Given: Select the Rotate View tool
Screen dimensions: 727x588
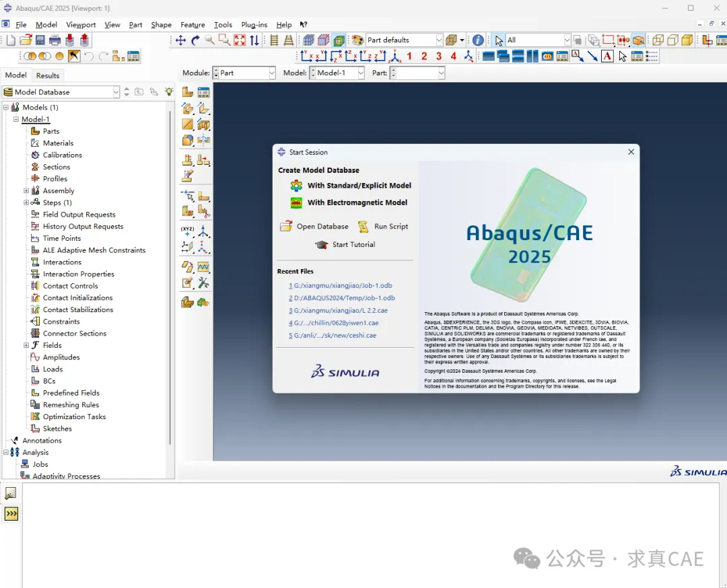Looking at the screenshot, I should click(195, 40).
